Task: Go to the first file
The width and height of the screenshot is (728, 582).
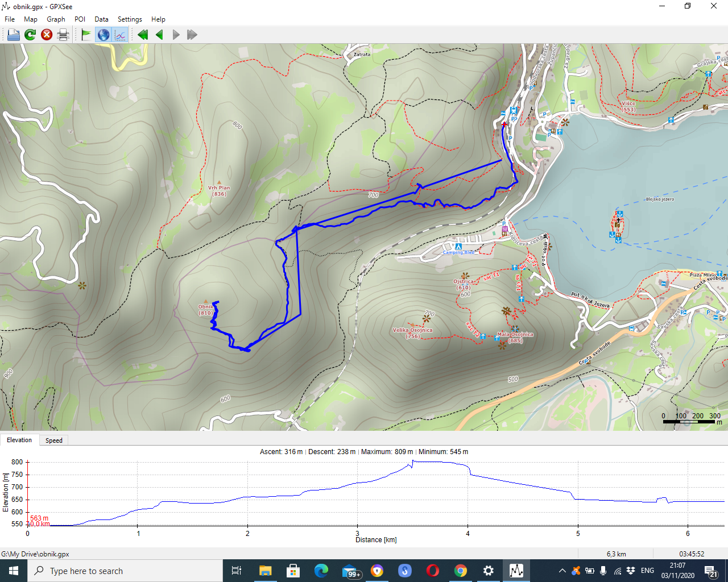Action: 143,35
